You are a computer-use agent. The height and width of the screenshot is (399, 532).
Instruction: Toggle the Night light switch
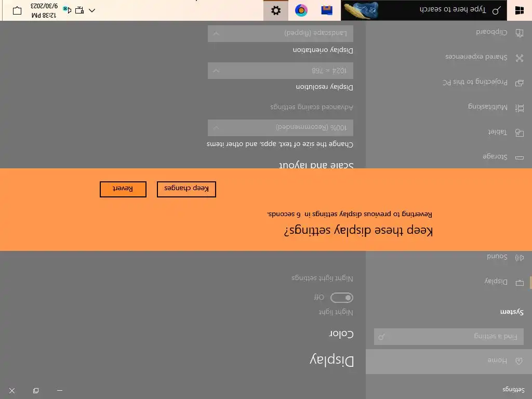[x=342, y=298]
